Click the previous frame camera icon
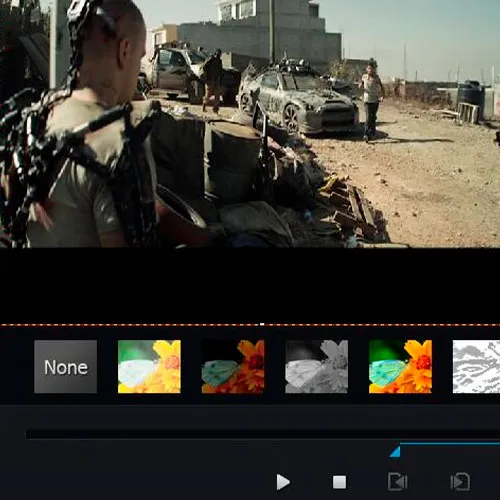 pos(398,482)
